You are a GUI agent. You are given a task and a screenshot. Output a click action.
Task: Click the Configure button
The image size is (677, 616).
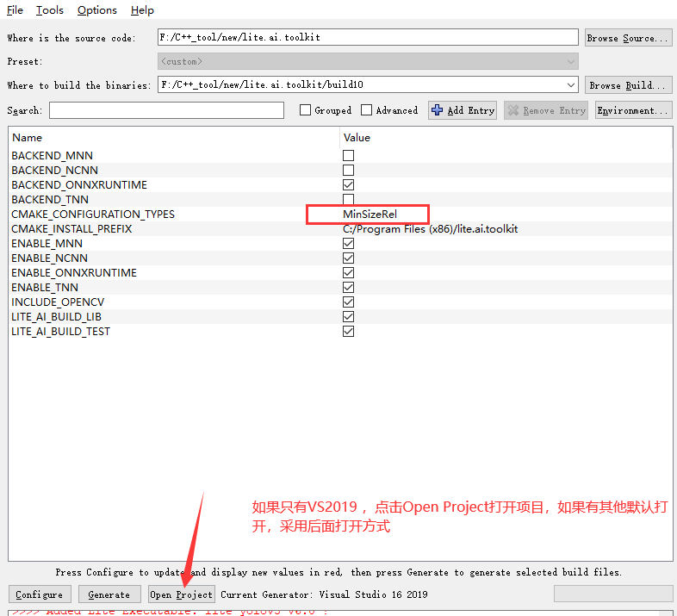[x=40, y=594]
